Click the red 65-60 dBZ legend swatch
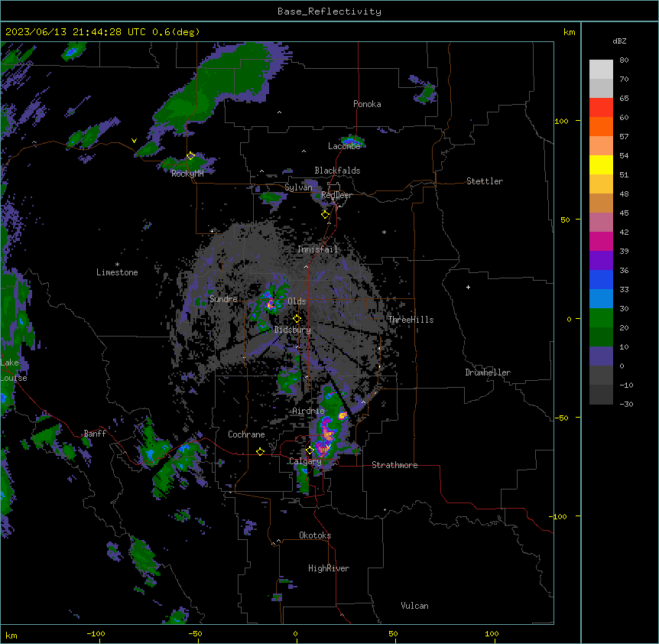Viewport: 659px width, 644px height. click(x=601, y=108)
